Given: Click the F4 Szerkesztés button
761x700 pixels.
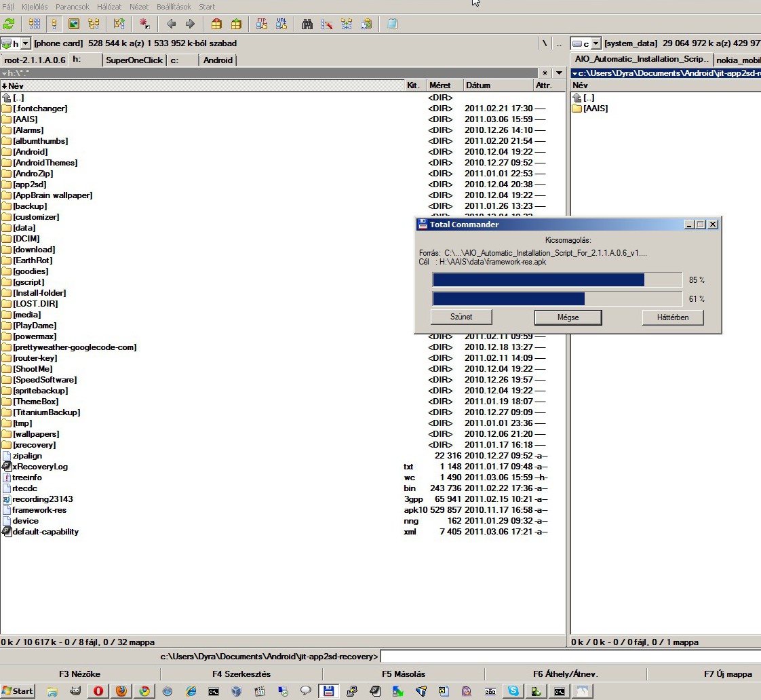Looking at the screenshot, I should tap(241, 674).
